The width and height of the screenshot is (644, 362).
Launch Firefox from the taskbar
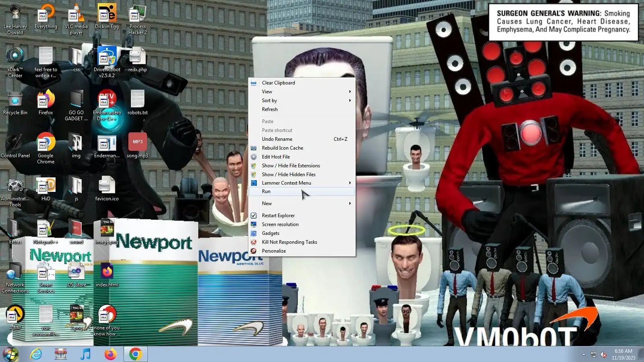coord(110,354)
